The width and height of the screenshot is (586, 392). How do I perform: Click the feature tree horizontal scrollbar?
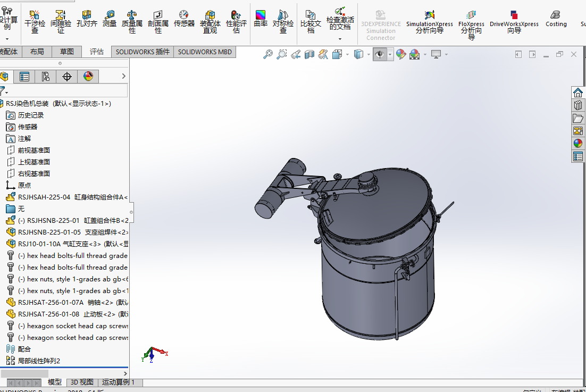[x=24, y=373]
